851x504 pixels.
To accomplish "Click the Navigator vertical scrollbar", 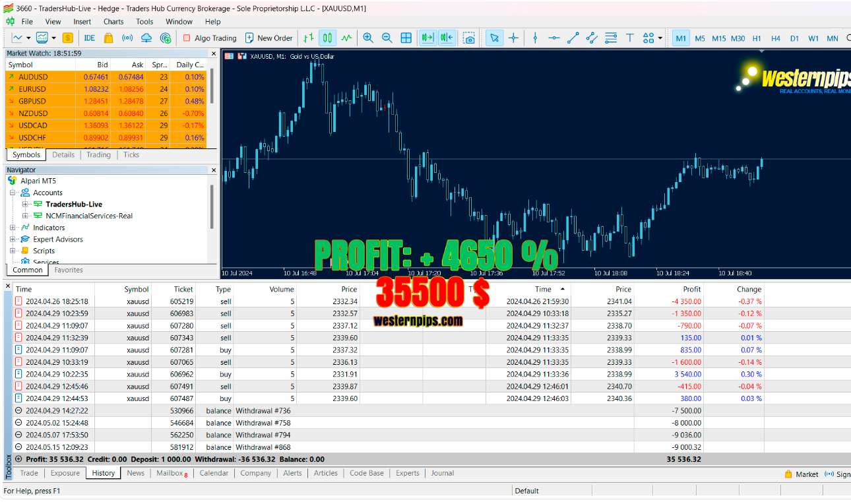I will pos(212,206).
